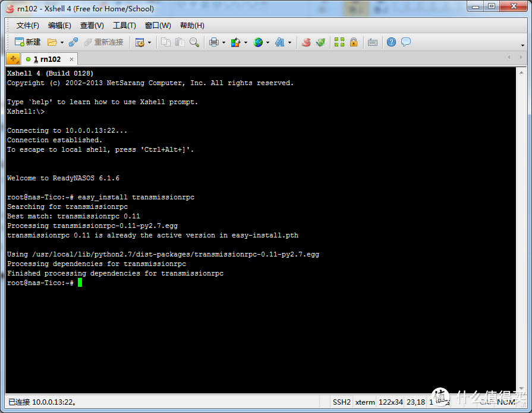Click the Xshell application icon in title bar
This screenshot has width=532, height=413.
11,8
